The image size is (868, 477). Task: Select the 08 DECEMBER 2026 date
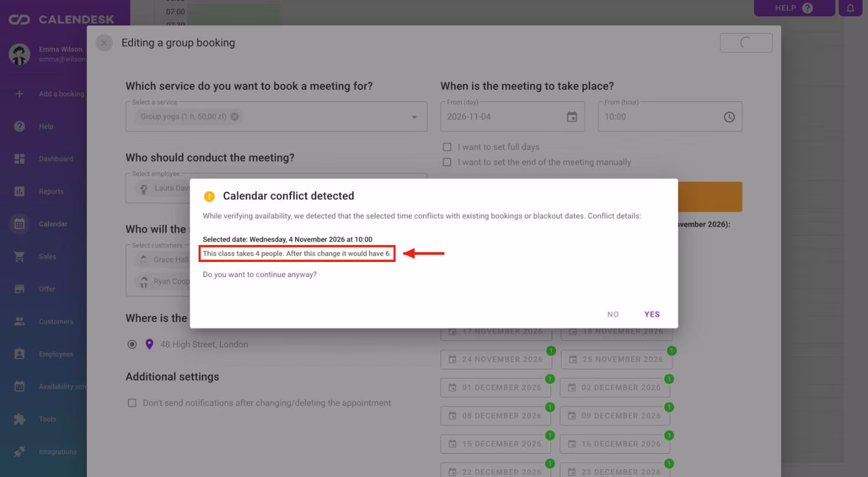[496, 416]
